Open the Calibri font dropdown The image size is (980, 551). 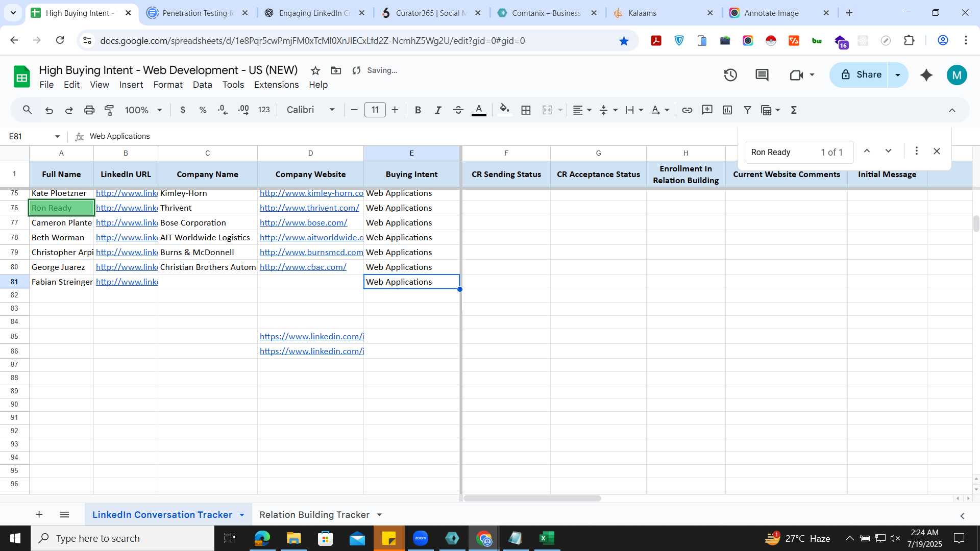311,110
